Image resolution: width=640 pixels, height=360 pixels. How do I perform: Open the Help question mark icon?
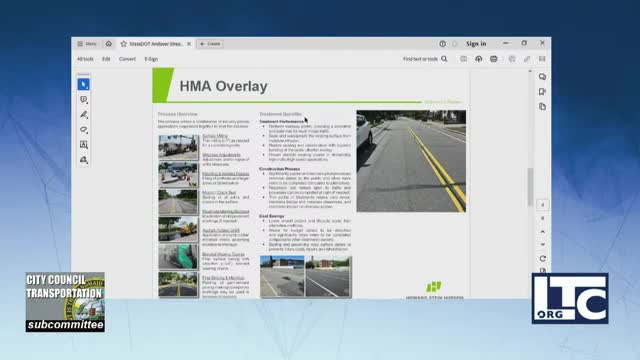point(442,44)
